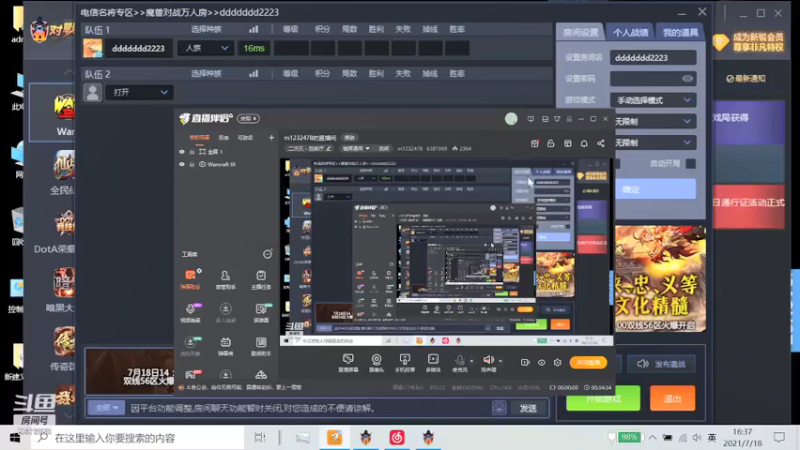Open the red swirl app in taskbar
Viewport: 800px width, 450px height.
tap(397, 437)
